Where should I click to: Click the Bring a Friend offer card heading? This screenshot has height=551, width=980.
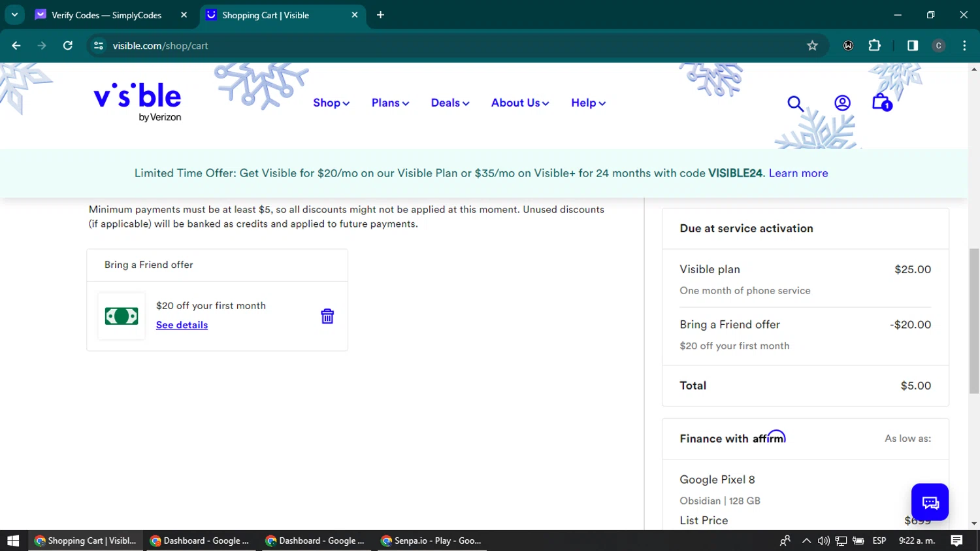click(x=149, y=265)
